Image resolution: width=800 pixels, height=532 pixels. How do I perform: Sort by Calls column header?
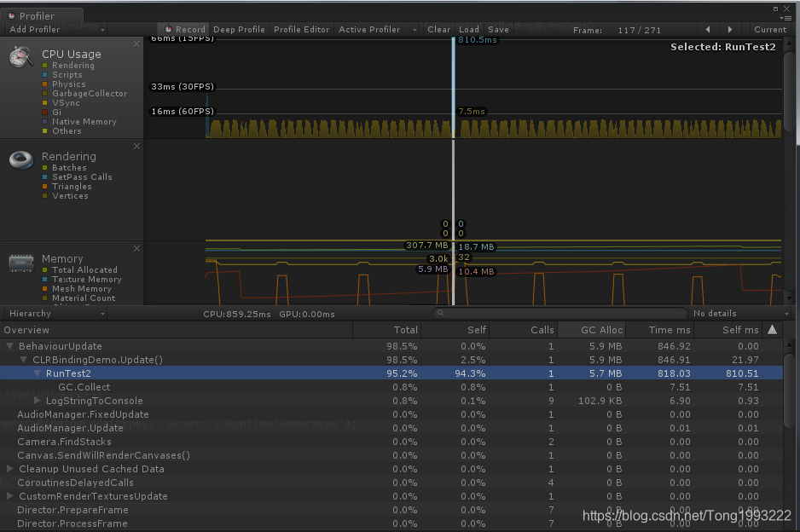pos(524,330)
